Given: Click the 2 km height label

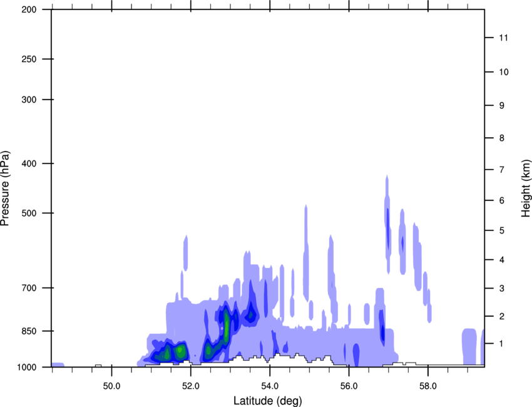Looking at the screenshot, I should [x=502, y=316].
